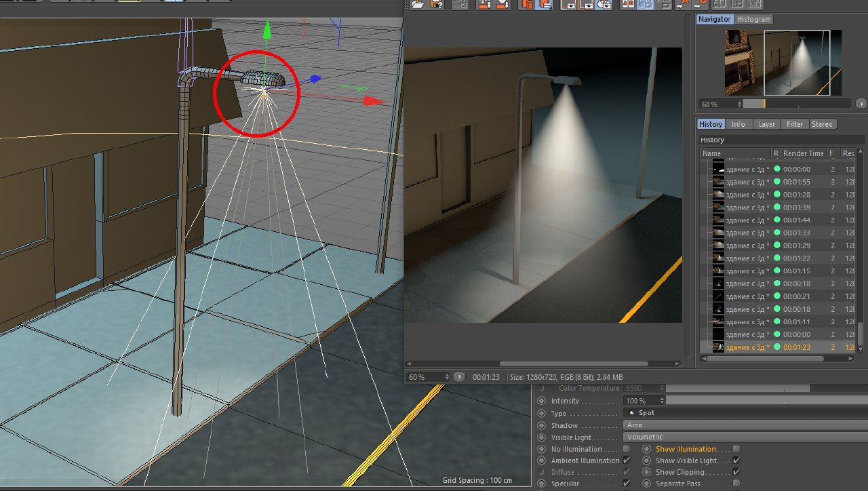Click the No Illumination keyframe dot

(541, 449)
